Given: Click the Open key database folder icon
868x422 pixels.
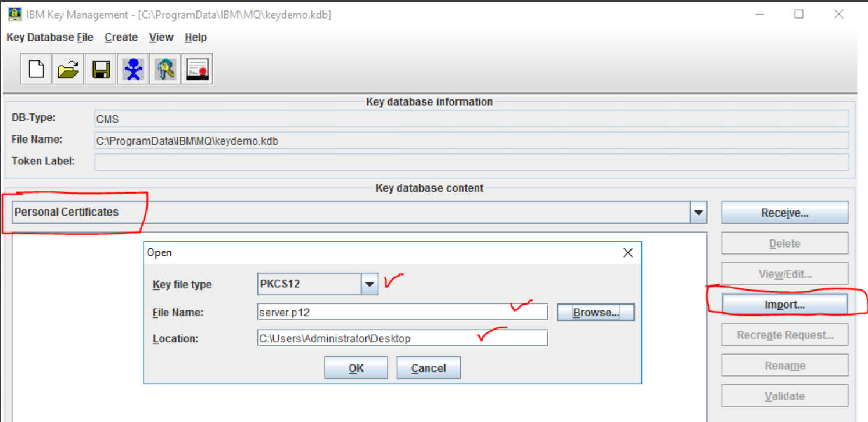Looking at the screenshot, I should (x=69, y=70).
